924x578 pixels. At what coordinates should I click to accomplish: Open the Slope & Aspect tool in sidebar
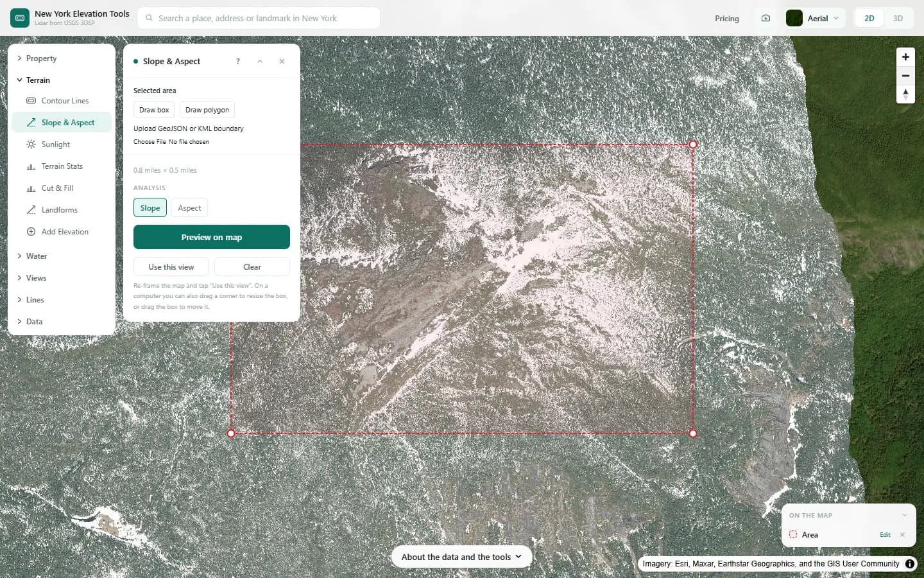pos(62,123)
